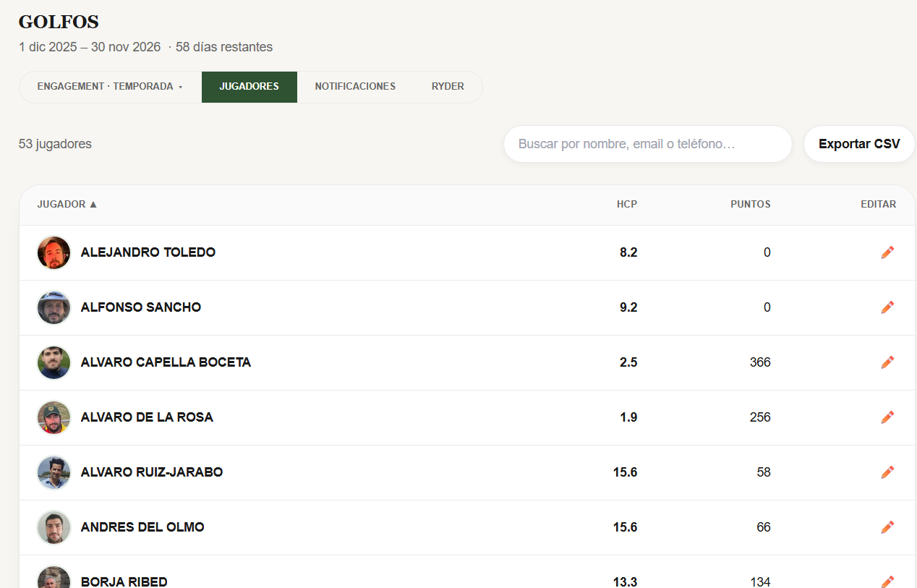Select ALVARO CAPELLA BOCETA's avatar
Viewport: 917px width, 588px height.
54,362
